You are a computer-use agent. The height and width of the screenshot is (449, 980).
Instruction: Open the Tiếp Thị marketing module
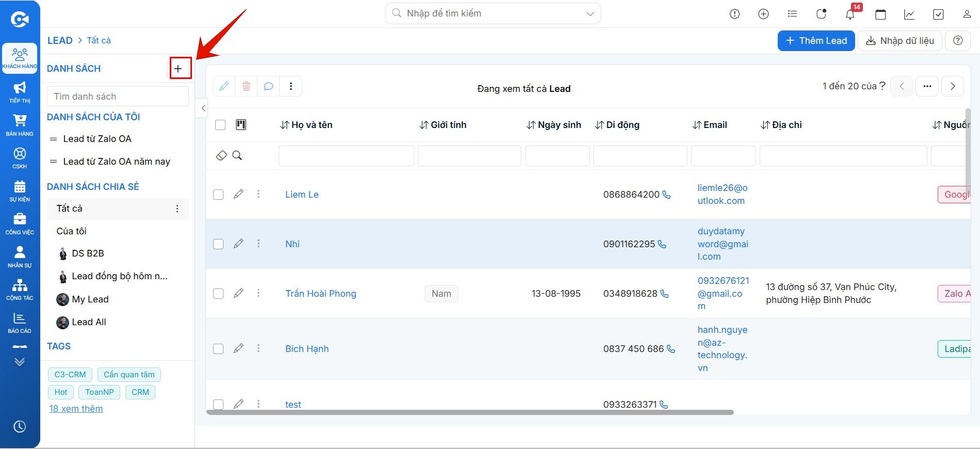[x=20, y=92]
